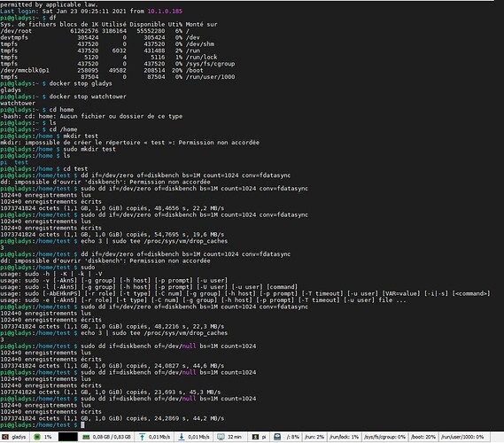This screenshot has width=504, height=443.
Task: Click the black CPU graph box
Action: click(68, 437)
